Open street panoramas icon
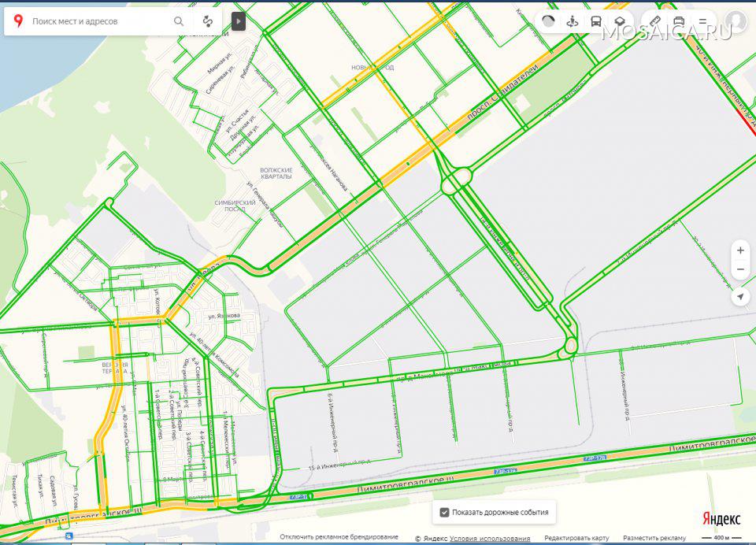This screenshot has width=756, height=545. [573, 22]
